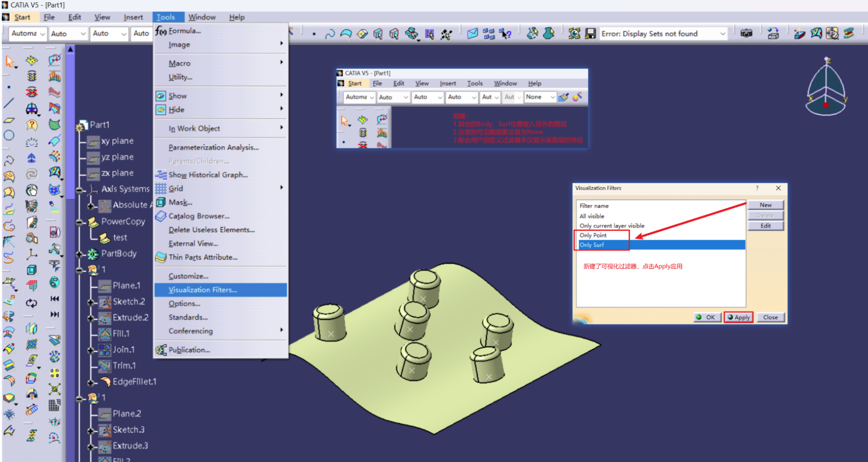Click the skip-to-first arrows icon
Viewport: 868px width, 462px height.
(x=55, y=299)
